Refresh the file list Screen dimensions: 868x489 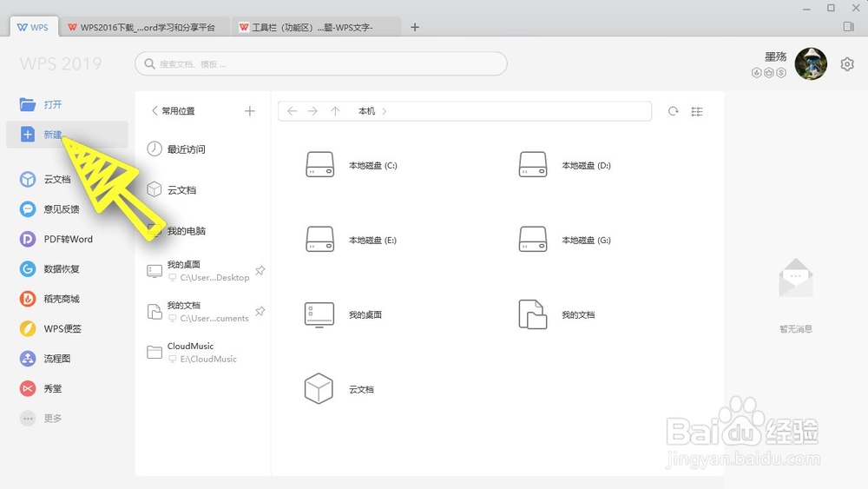pyautogui.click(x=674, y=111)
